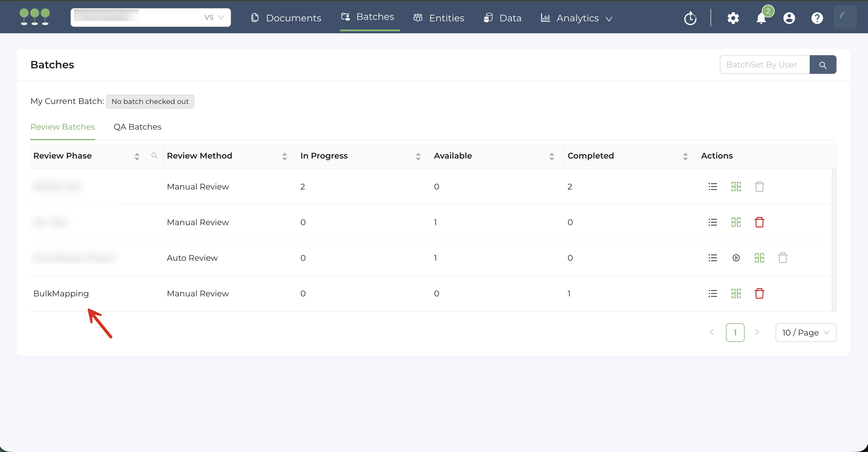Viewport: 868px width, 452px height.
Task: Switch to the QA Batches tab
Action: 137,127
